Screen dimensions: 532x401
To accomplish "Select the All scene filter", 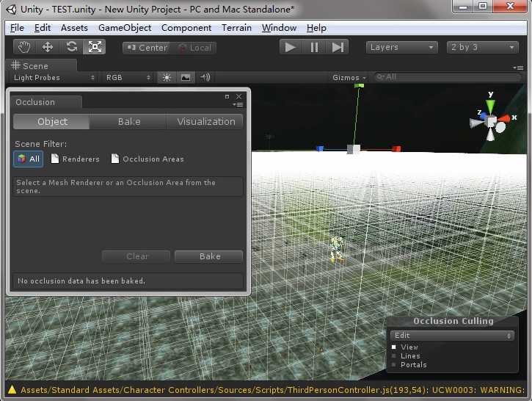I will 28,159.
